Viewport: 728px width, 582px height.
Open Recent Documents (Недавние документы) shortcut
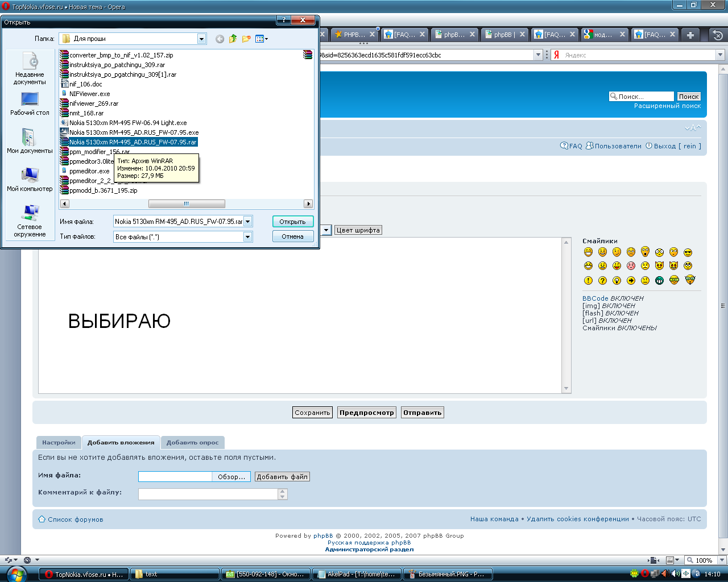pyautogui.click(x=30, y=68)
